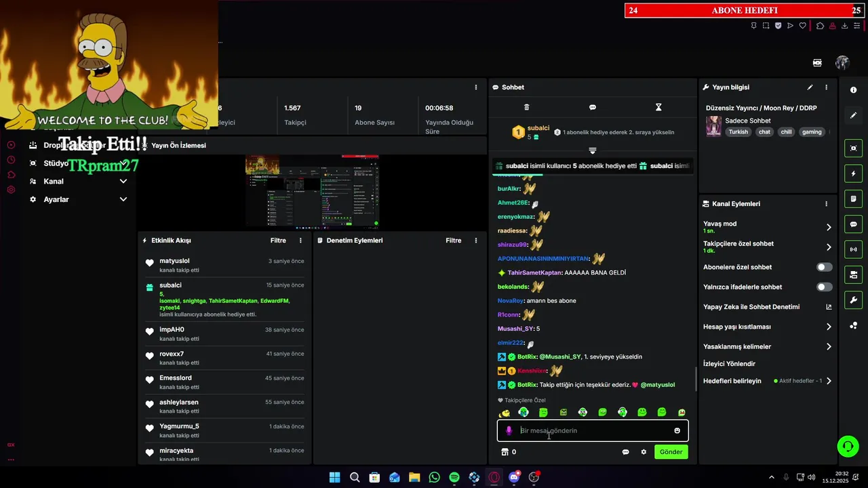The width and height of the screenshot is (868, 488).
Task: Open stats panel three-dot menu
Action: coord(476,87)
